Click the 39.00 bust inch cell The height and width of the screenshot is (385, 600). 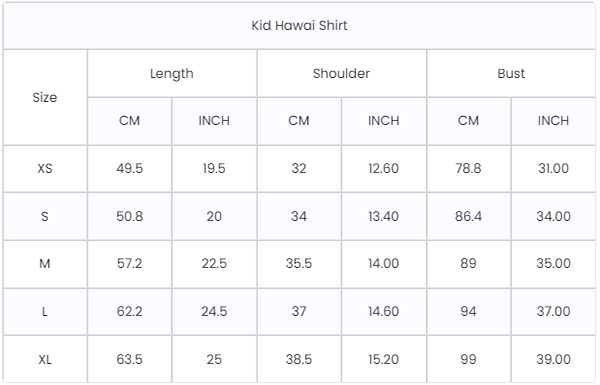(x=553, y=359)
